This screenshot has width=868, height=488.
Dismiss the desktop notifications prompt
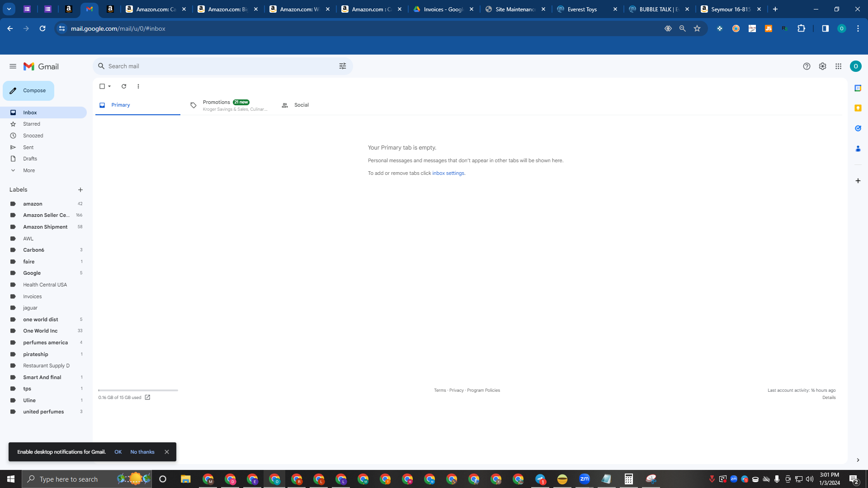pos(167,452)
